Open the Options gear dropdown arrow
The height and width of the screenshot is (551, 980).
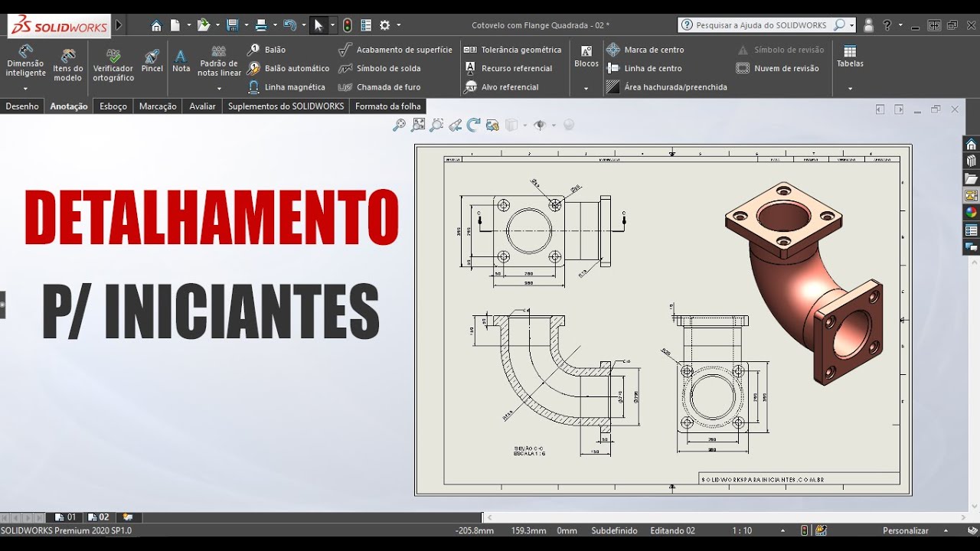398,25
